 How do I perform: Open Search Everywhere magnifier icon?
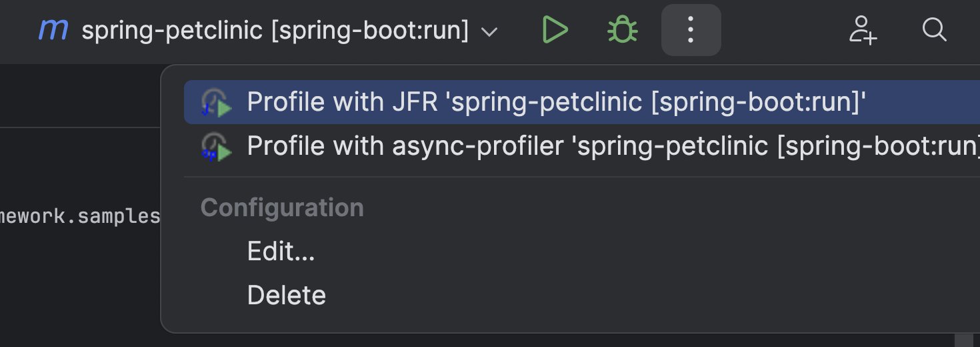[934, 30]
